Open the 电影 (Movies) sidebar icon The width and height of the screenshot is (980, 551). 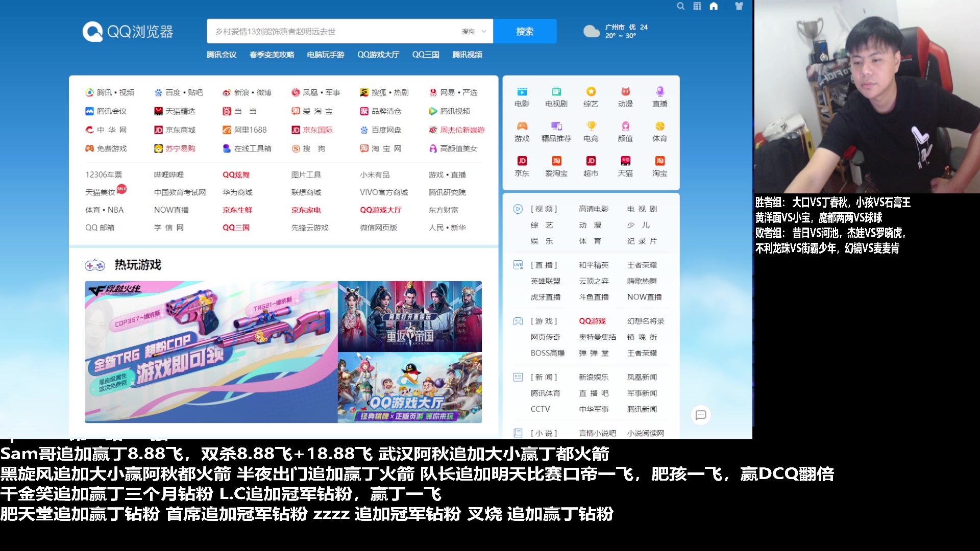pyautogui.click(x=522, y=95)
